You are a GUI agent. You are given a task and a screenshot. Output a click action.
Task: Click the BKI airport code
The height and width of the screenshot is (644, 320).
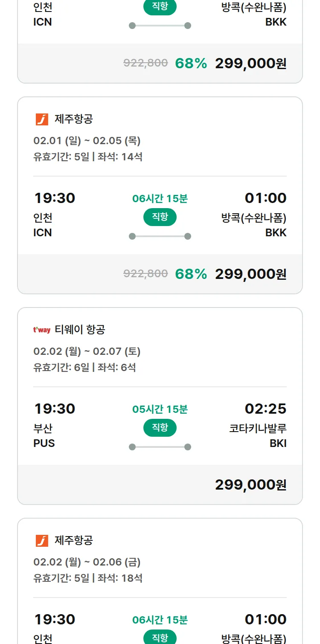[278, 444]
